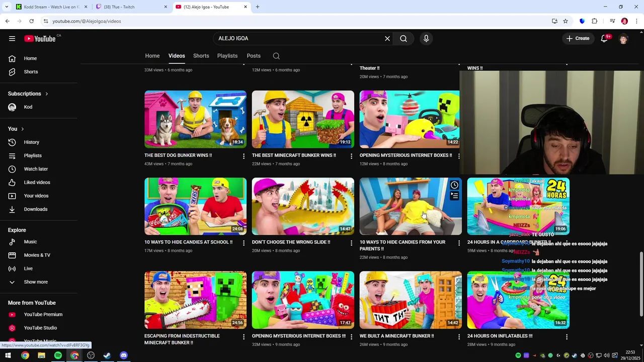Click the page vertical scrollbar thumb
The image size is (644, 362).
coord(641,284)
